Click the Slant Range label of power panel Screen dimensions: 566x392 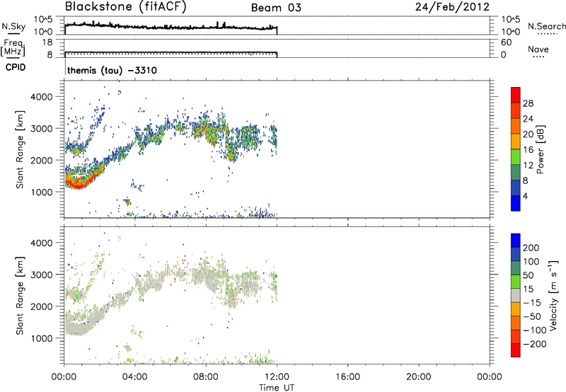(20, 149)
